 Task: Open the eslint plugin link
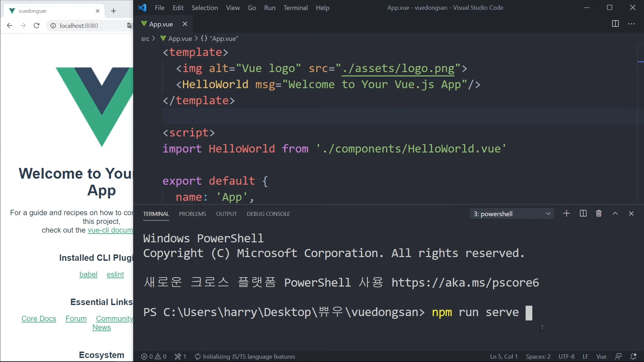click(x=115, y=275)
